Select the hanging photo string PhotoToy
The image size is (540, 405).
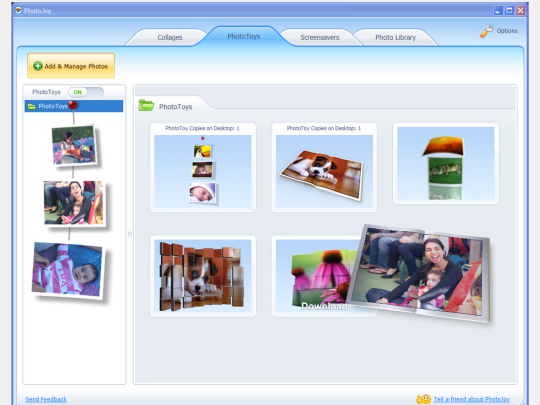203,171
